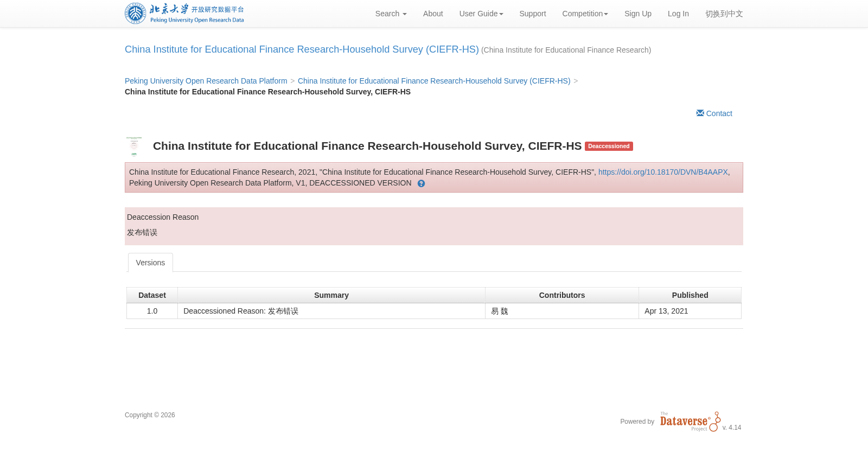Click the Peking University Open Research Data logo

184,14
